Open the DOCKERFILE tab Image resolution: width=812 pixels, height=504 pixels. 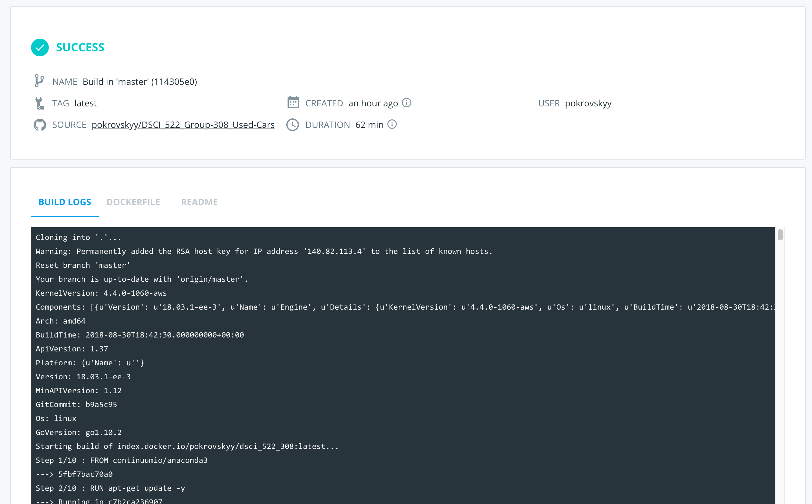pyautogui.click(x=133, y=202)
